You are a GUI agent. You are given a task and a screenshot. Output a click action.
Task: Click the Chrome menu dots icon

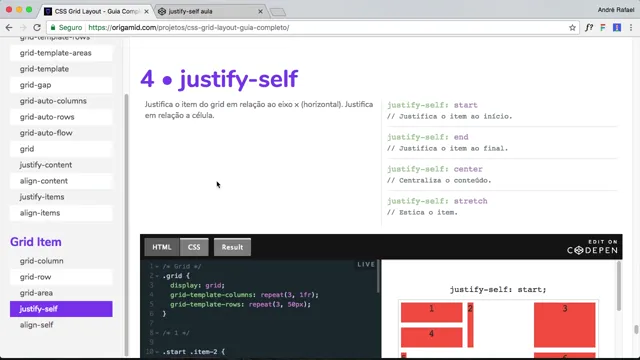point(631,28)
